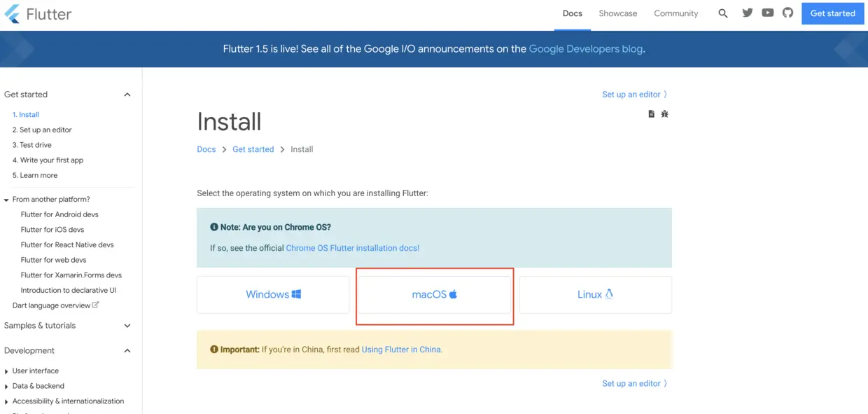The width and height of the screenshot is (868, 414).
Task: Follow the Google Developers blog link
Action: 586,49
